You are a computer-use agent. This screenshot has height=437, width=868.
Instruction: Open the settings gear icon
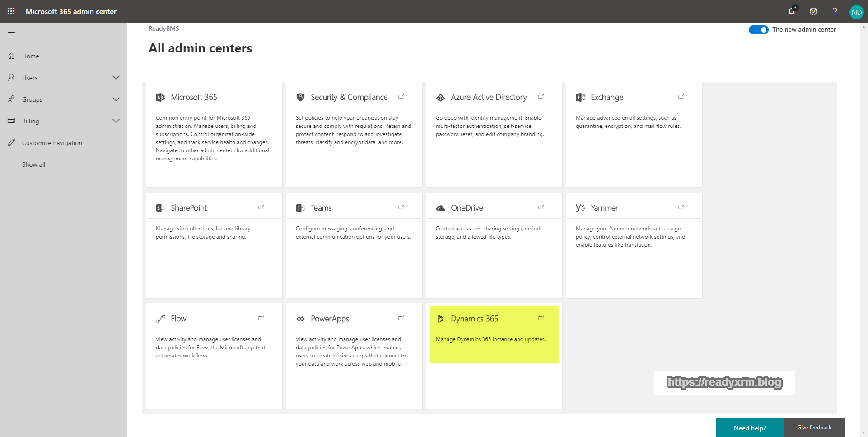coord(813,11)
